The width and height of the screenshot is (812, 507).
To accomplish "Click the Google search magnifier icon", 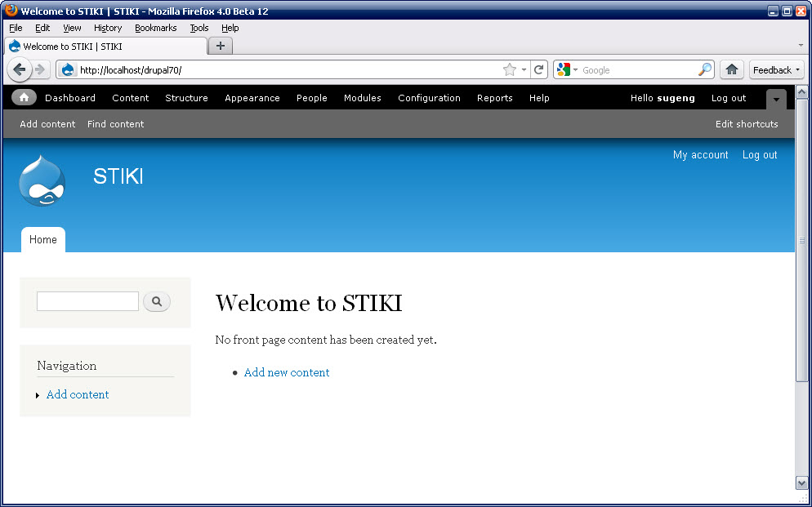I will click(x=704, y=70).
